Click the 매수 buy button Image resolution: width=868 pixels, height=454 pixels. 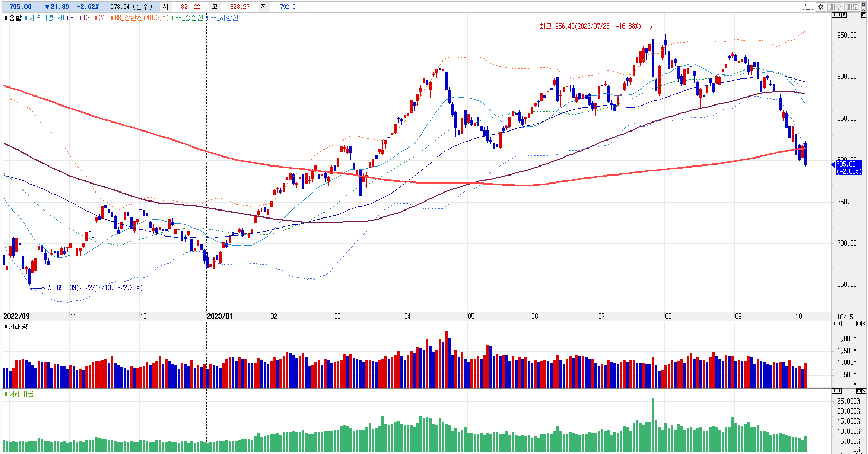[835, 7]
